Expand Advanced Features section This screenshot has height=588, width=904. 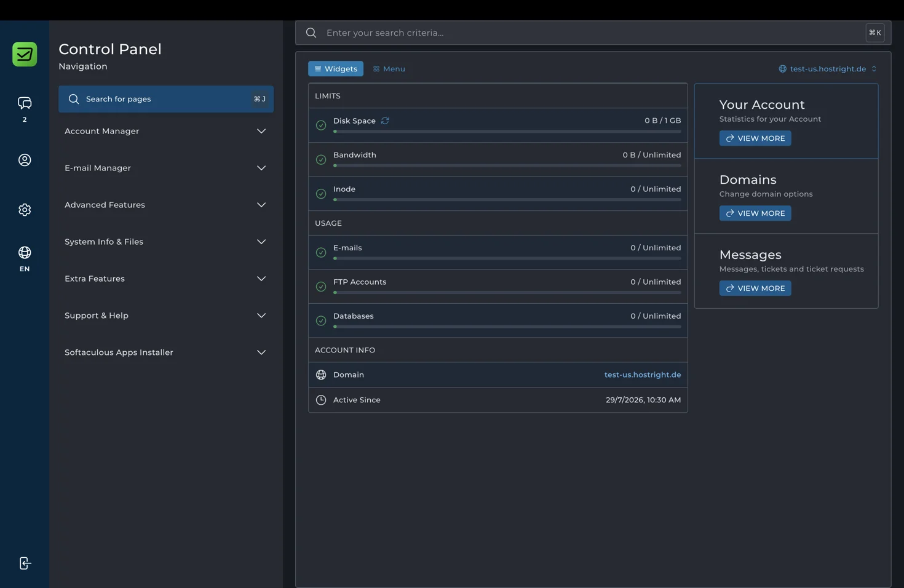click(166, 205)
